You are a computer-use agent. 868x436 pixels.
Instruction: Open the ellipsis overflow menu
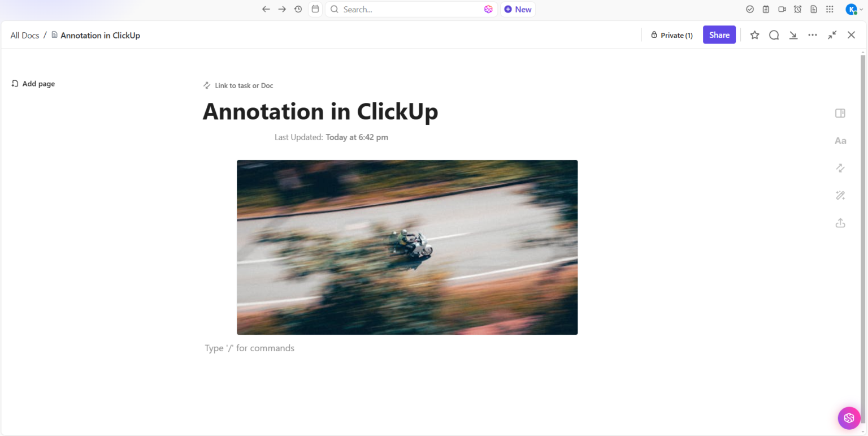click(x=813, y=34)
